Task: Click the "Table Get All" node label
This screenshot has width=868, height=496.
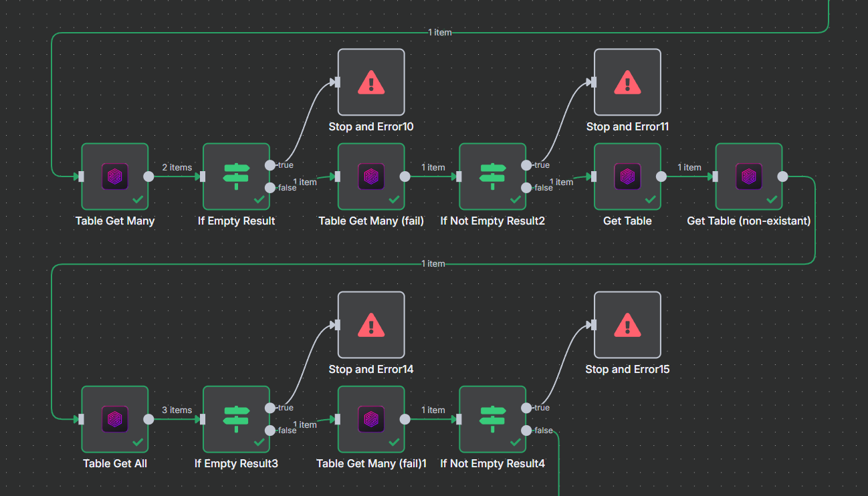Action: tap(115, 464)
